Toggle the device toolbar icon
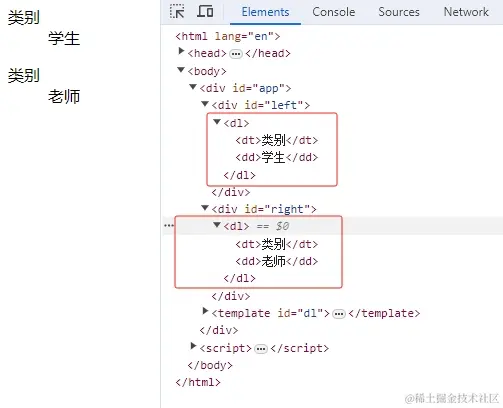Image resolution: width=503 pixels, height=408 pixels. (205, 11)
